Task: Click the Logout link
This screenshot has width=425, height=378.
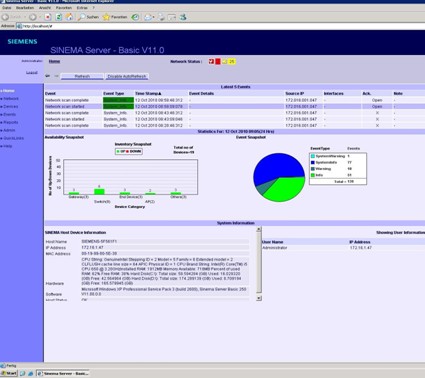Action: 32,72
